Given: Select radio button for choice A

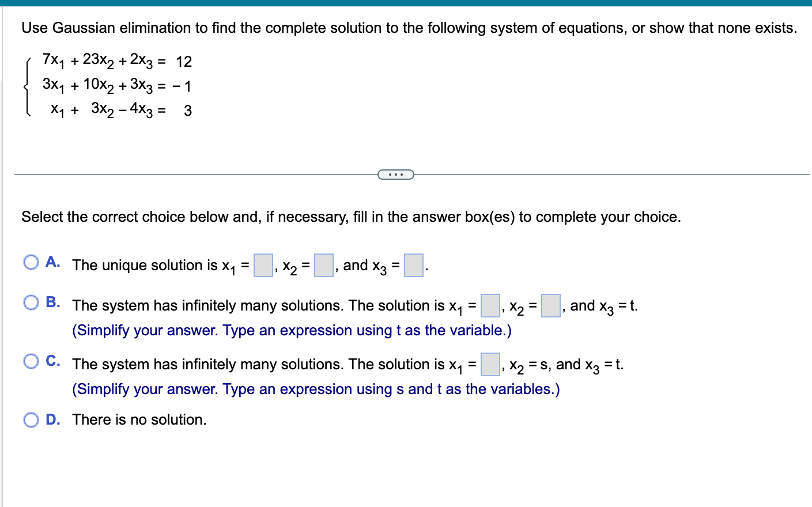Looking at the screenshot, I should point(32,262).
